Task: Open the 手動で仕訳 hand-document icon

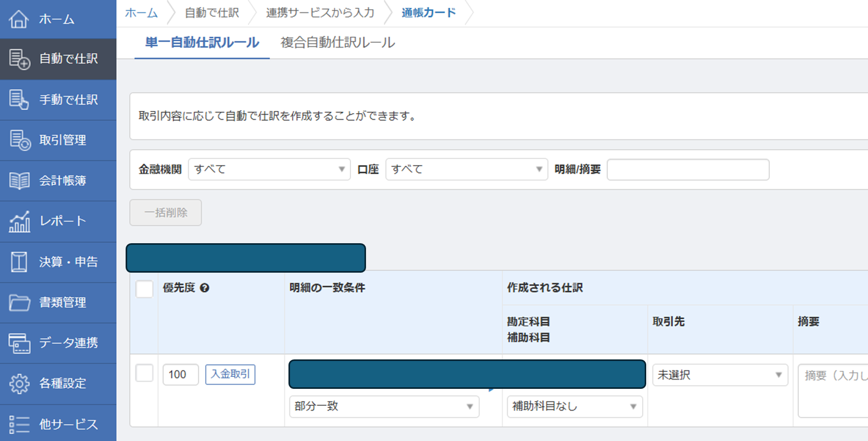Action: [19, 99]
